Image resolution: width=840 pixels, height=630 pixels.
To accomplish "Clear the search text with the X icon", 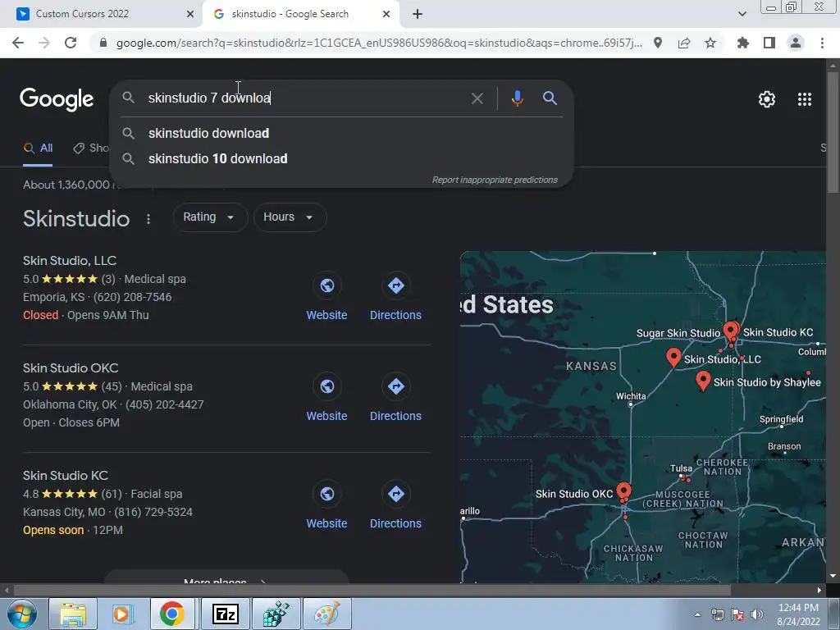I will point(477,98).
